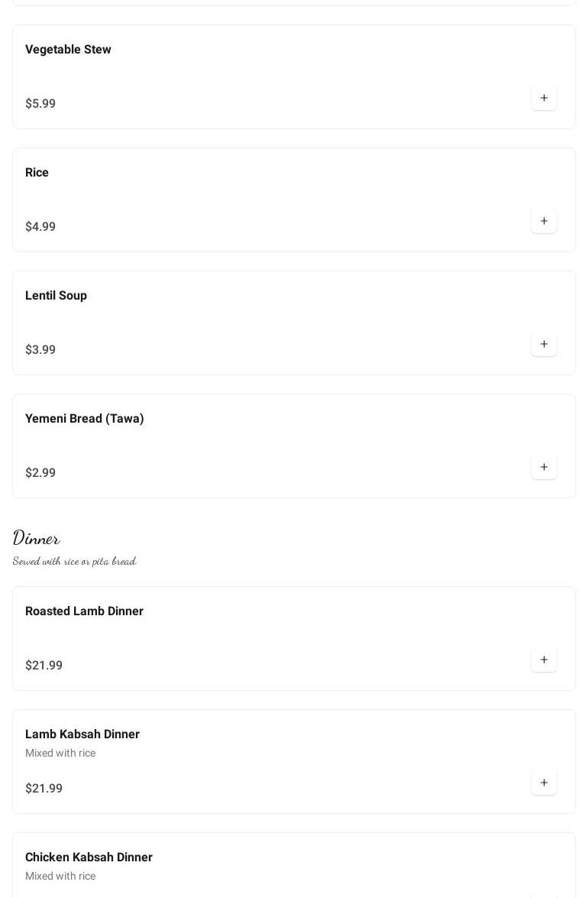Select the $2.99 Yemeni Bread price
Viewport: 588px width, 898px height.
(40, 473)
